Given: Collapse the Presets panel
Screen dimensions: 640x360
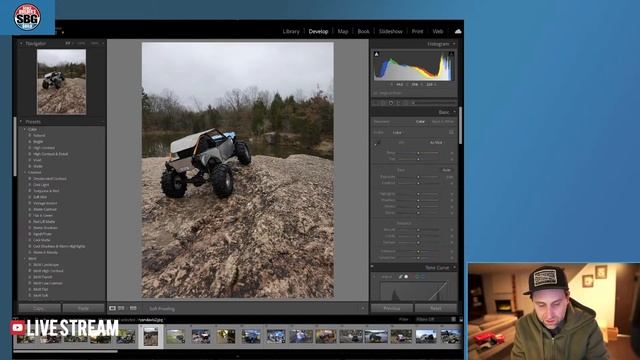Looking at the screenshot, I should (21, 122).
